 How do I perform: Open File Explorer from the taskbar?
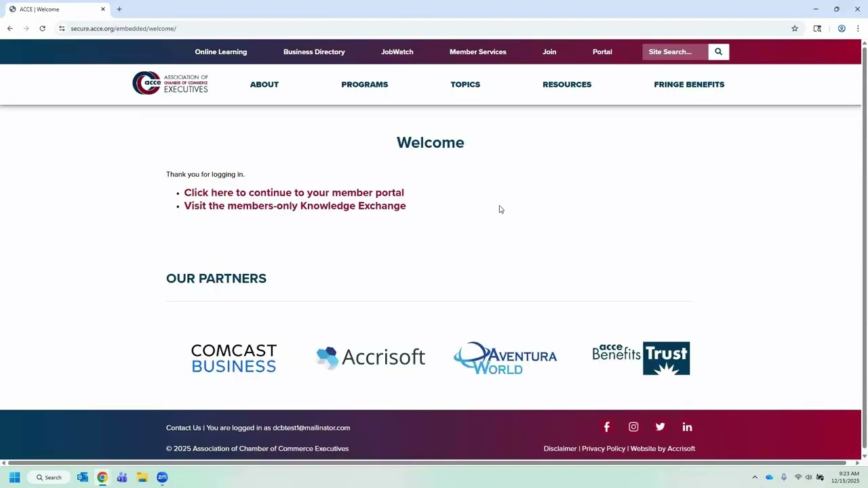click(x=142, y=477)
